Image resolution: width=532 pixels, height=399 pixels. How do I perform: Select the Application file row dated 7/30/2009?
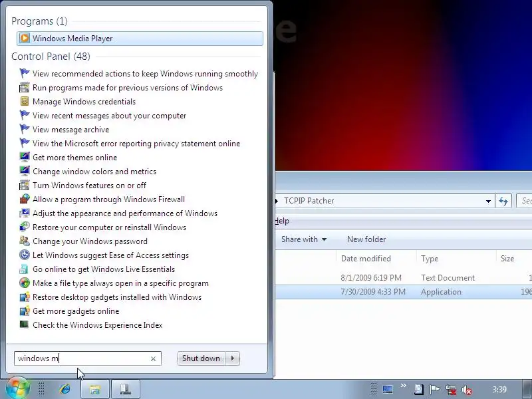[x=404, y=292]
